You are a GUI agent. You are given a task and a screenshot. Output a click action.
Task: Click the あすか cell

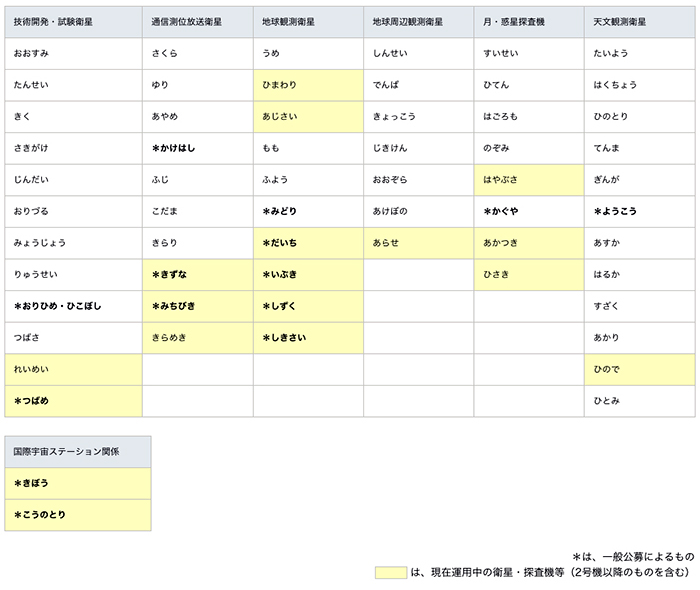(x=640, y=244)
